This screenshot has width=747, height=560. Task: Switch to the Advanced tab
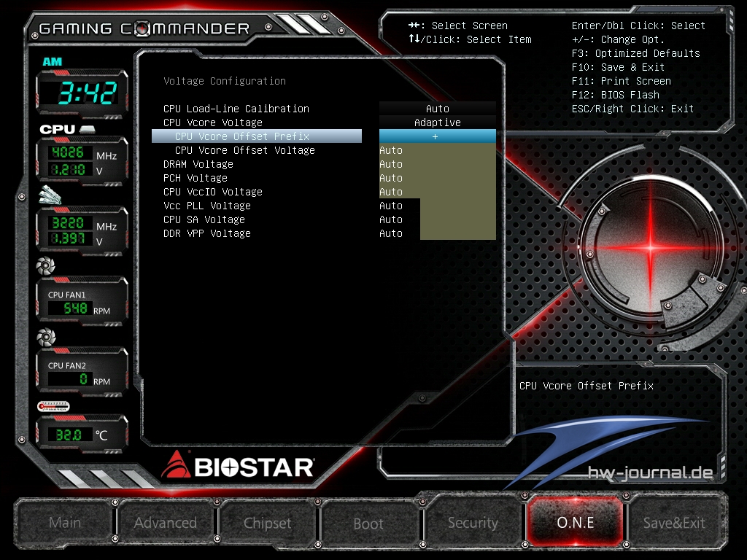166,523
